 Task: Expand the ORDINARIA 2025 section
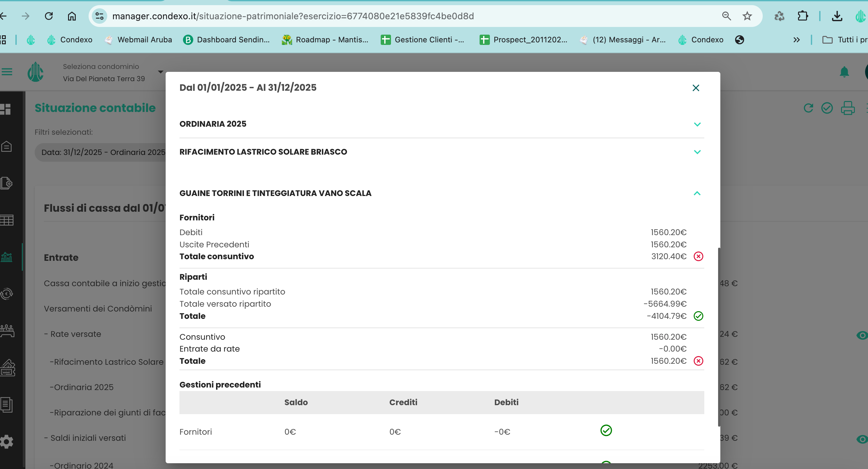697,124
